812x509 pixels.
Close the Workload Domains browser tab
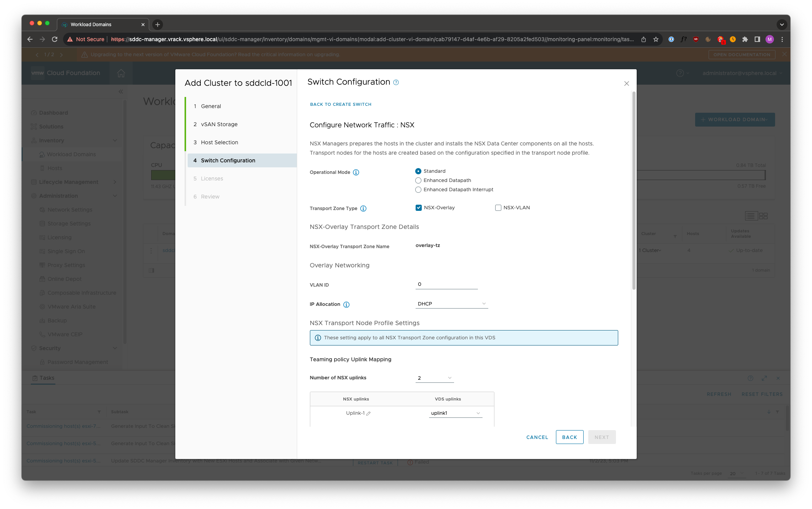tap(143, 25)
